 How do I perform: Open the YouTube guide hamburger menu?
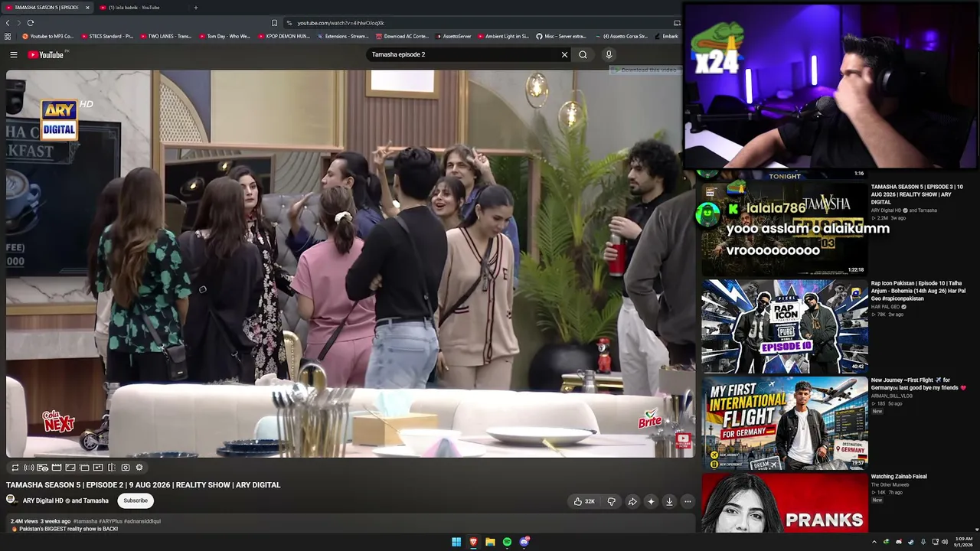13,55
